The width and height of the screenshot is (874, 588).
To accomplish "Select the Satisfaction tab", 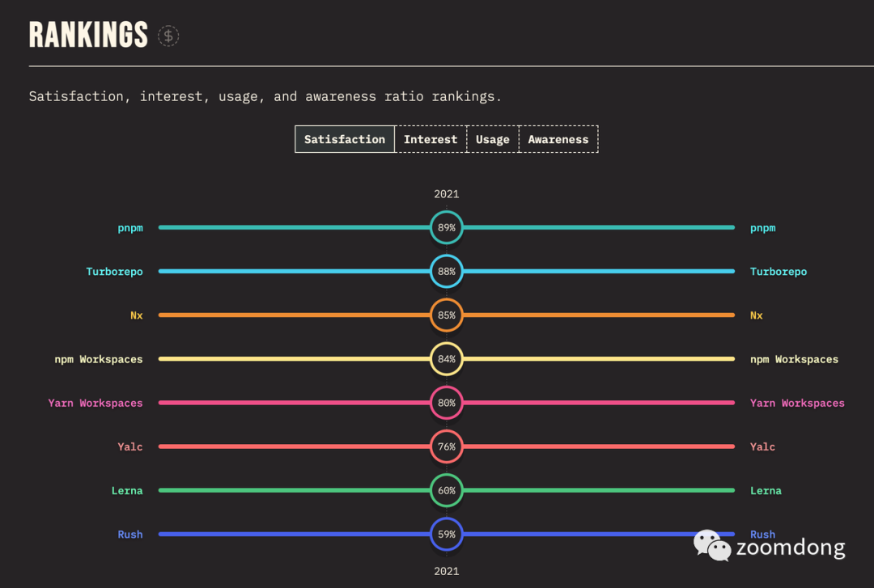I will (345, 139).
